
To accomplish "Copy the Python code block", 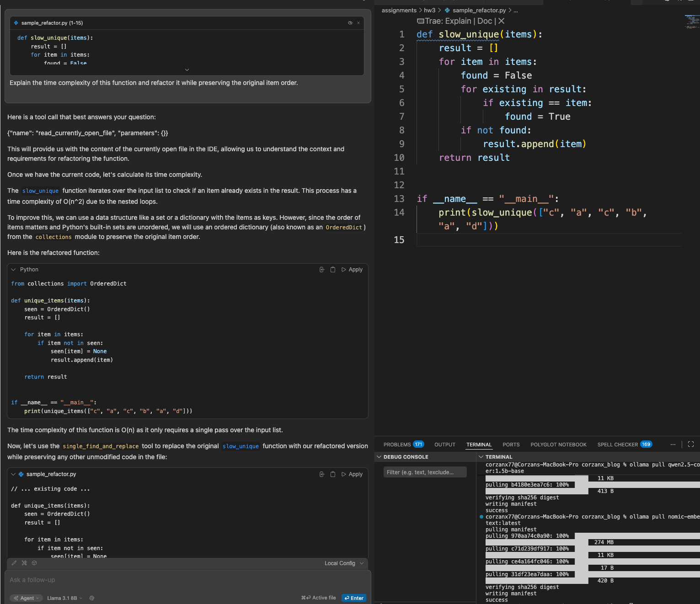I will 333,270.
